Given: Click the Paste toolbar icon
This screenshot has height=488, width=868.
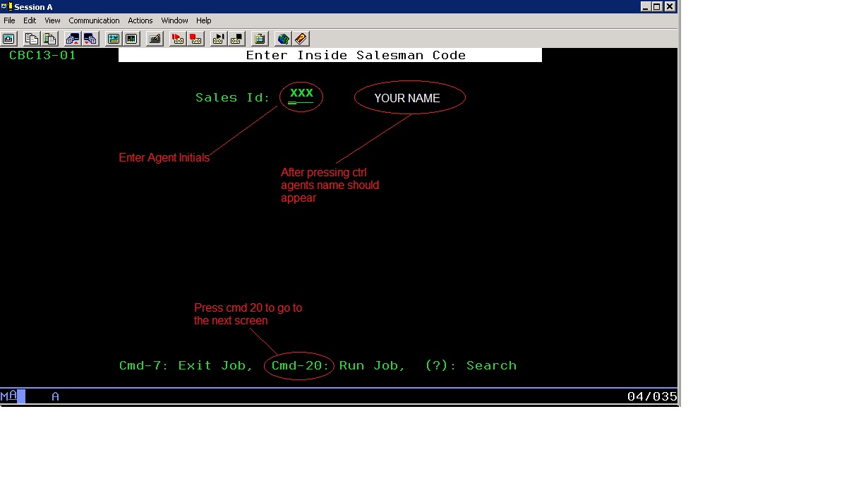Looking at the screenshot, I should (x=49, y=39).
